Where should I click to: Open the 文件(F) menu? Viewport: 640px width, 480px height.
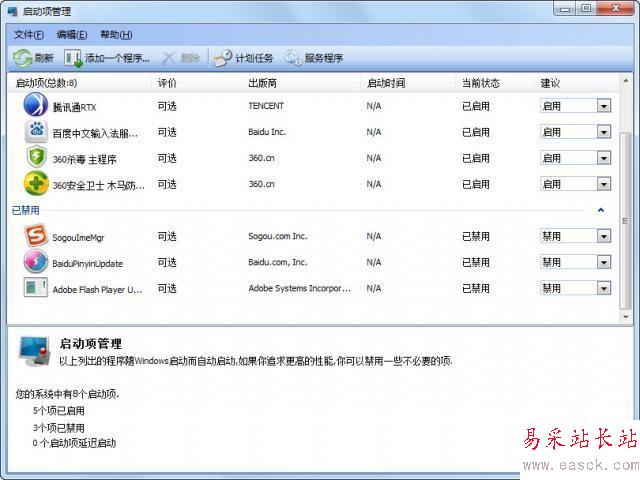[29, 35]
